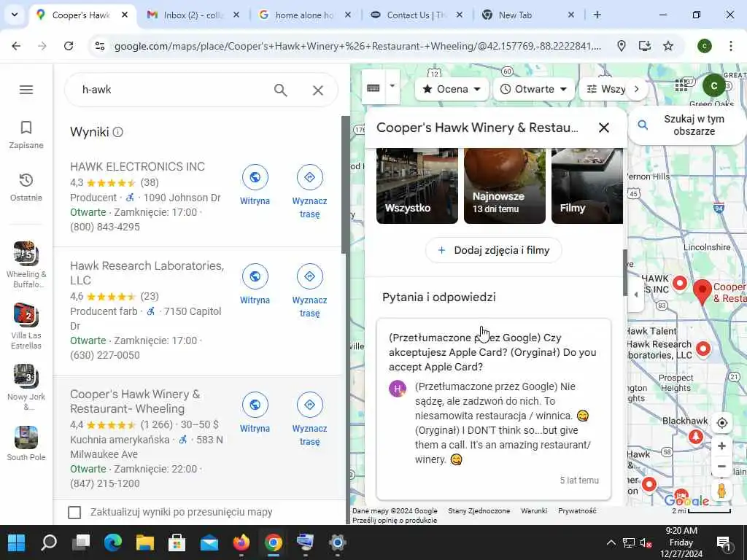Click the search magnifier icon

(281, 90)
